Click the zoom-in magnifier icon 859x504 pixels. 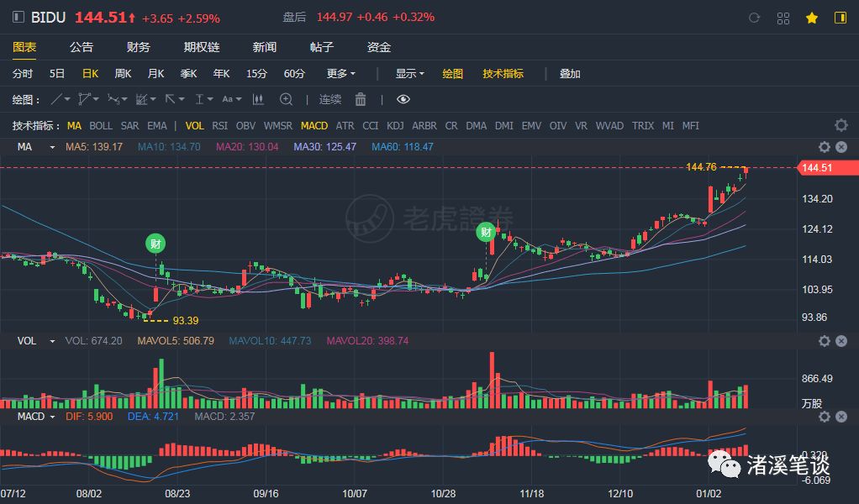pos(286,99)
